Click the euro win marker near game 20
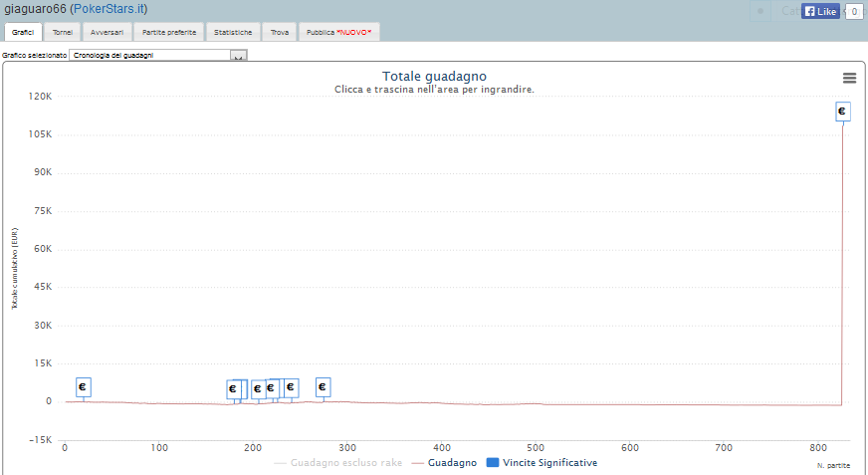This screenshot has width=868, height=475. [83, 387]
